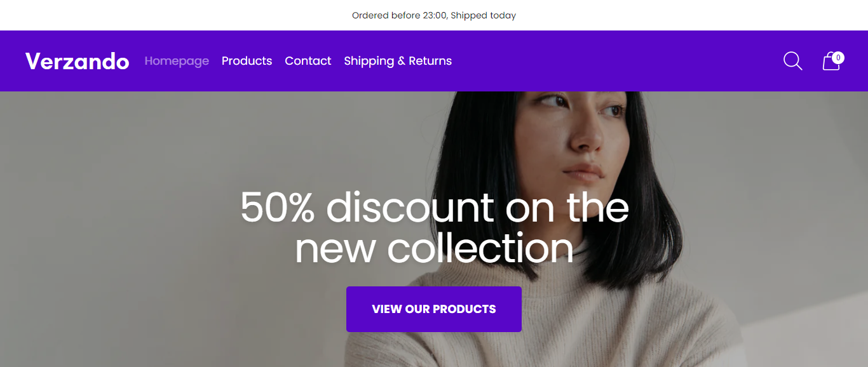Open the search magnifier icon
This screenshot has height=367, width=868.
point(792,61)
